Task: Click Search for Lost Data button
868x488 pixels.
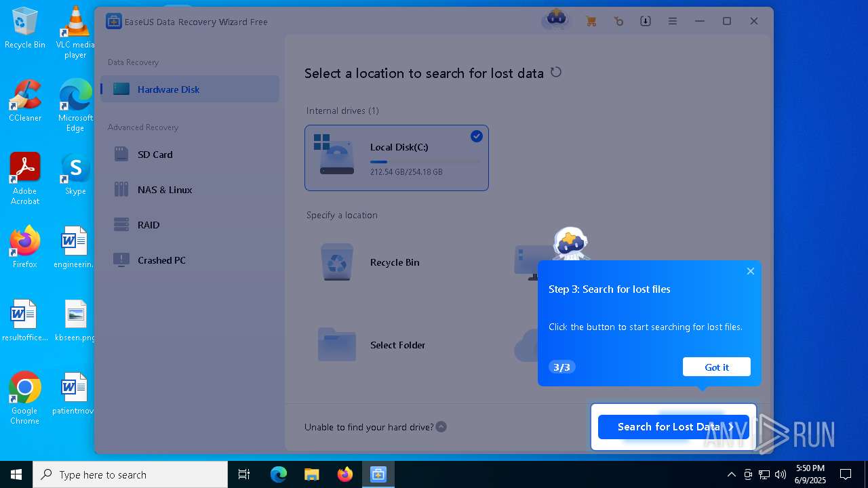Action: pos(673,427)
